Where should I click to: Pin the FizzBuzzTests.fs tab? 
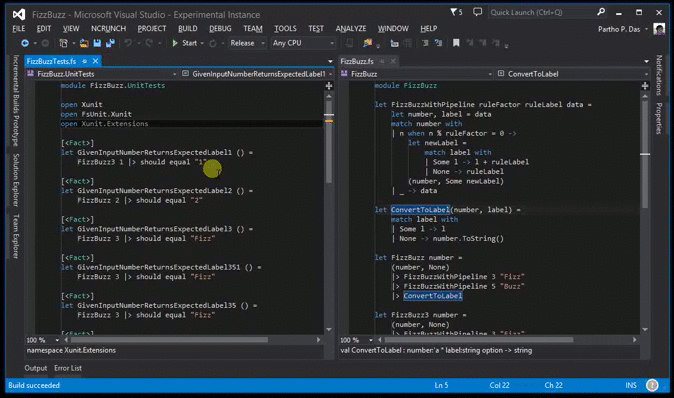[x=85, y=61]
